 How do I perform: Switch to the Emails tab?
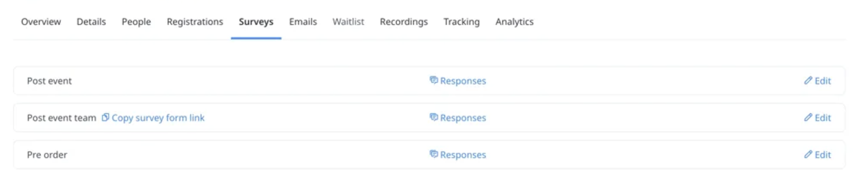coord(303,22)
